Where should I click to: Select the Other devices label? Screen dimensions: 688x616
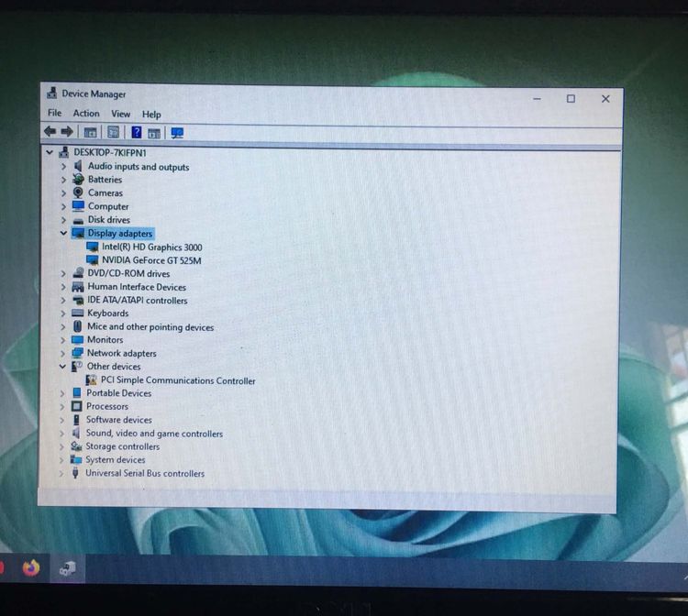pos(114,366)
